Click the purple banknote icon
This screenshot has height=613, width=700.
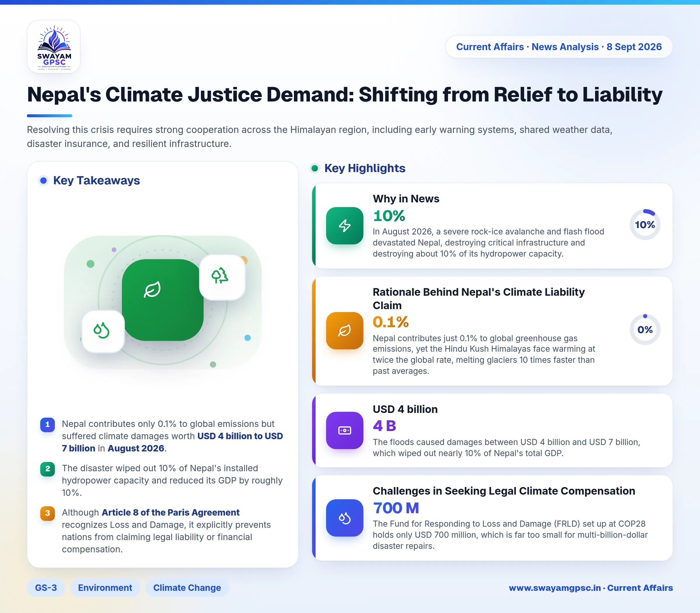tap(344, 430)
